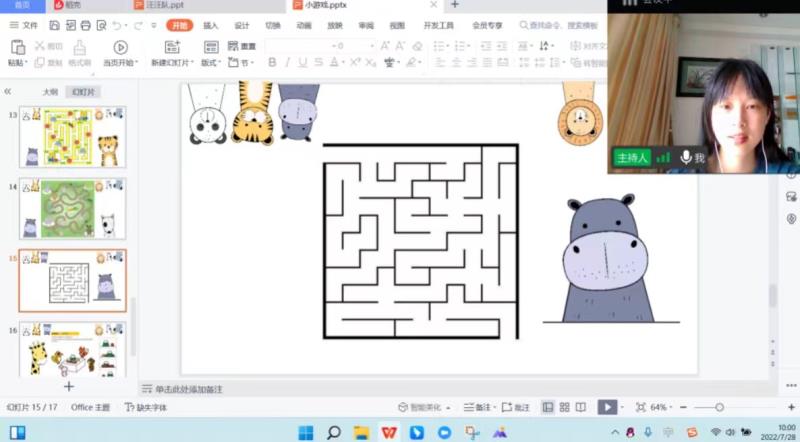Open the font color dropdown arrow
The image size is (800, 442).
point(341,63)
